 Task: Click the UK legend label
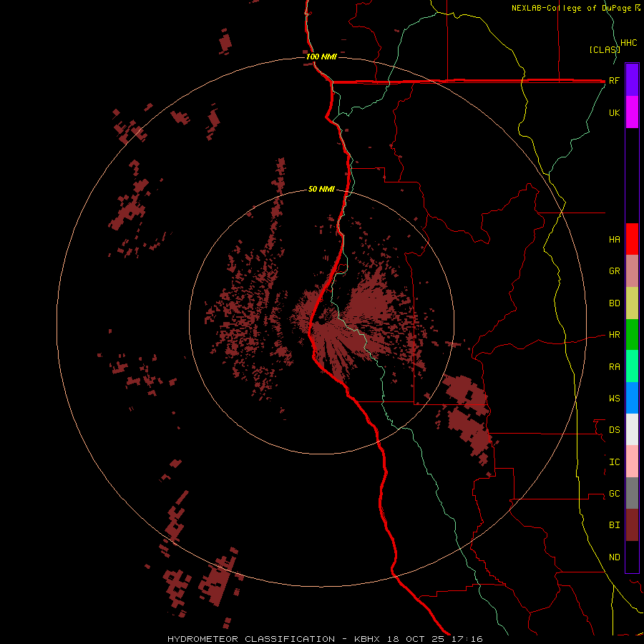(x=614, y=112)
